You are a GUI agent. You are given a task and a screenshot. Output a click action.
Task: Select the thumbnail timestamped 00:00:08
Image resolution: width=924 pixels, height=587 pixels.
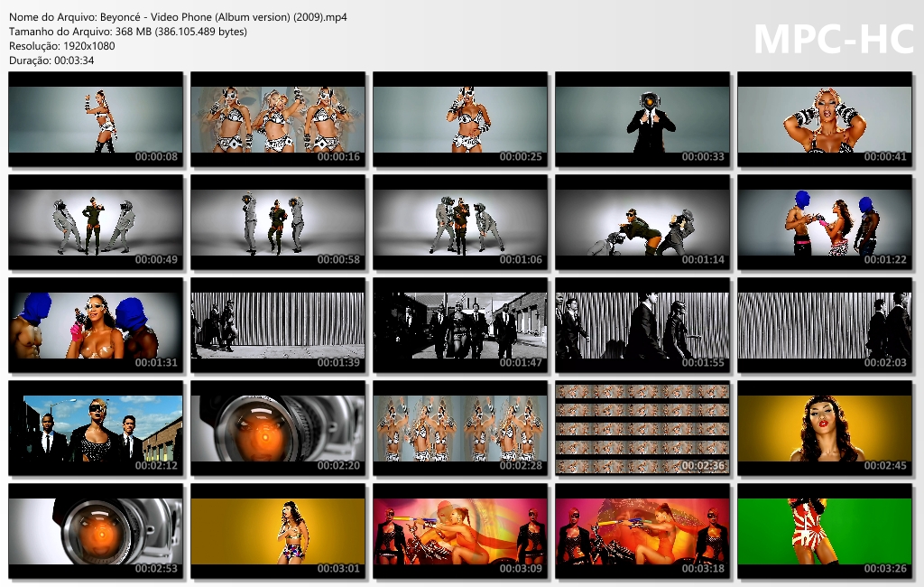click(x=96, y=120)
